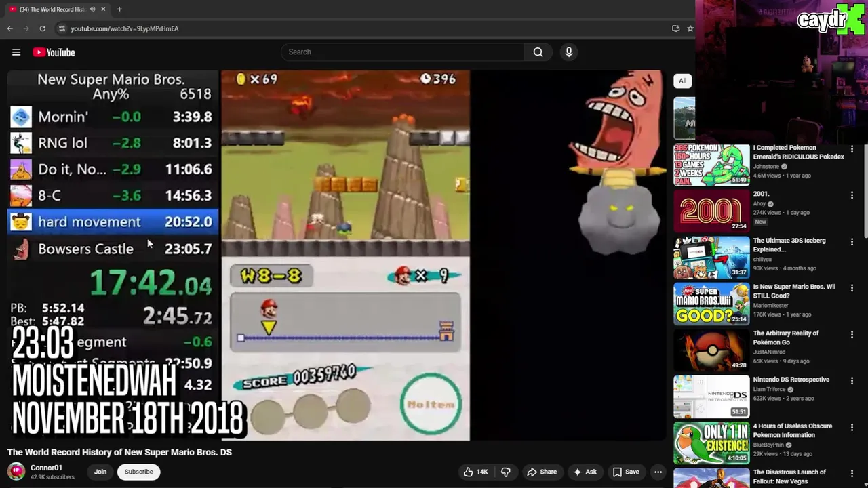868x488 pixels.
Task: Open the Ultimate 3DS Iceberg thumbnail
Action: 711,258
